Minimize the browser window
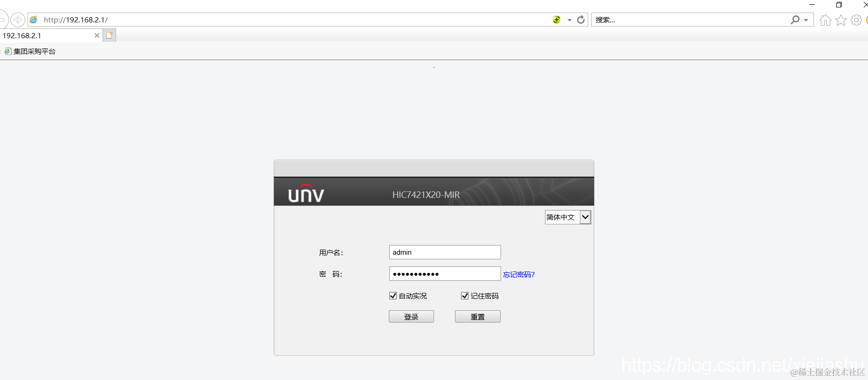 coord(812,5)
